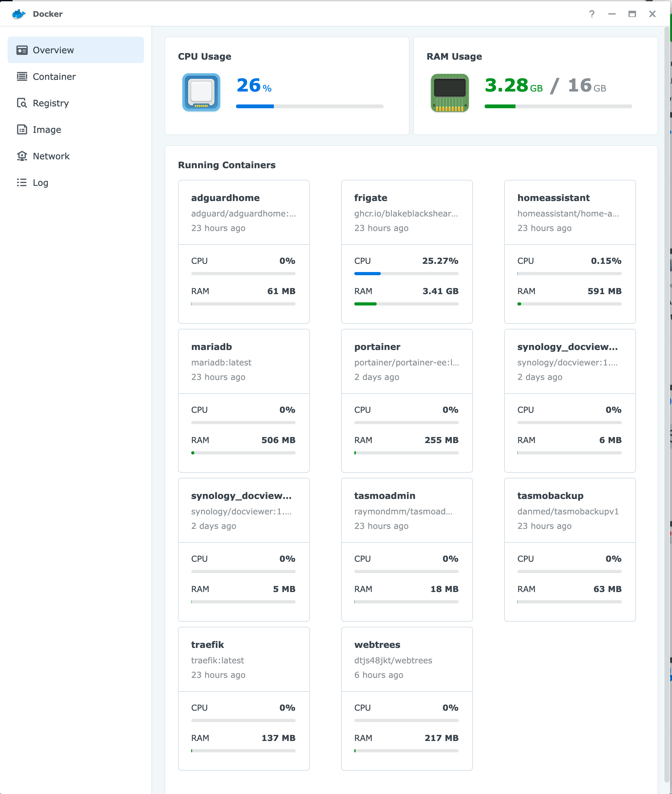Click the Log list icon

coord(22,182)
